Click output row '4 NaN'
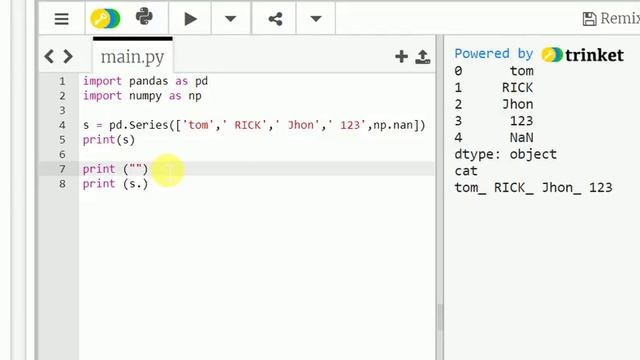Image resolution: width=640 pixels, height=360 pixels. pyautogui.click(x=493, y=138)
